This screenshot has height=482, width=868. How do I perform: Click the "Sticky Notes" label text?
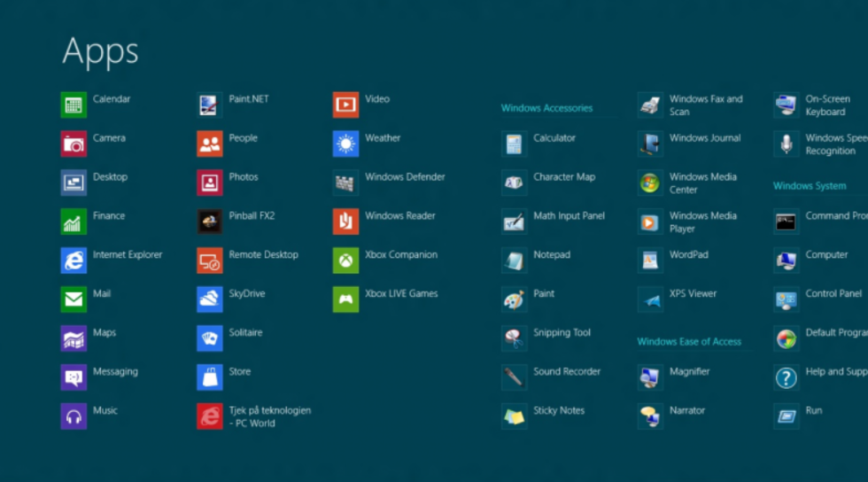click(559, 410)
